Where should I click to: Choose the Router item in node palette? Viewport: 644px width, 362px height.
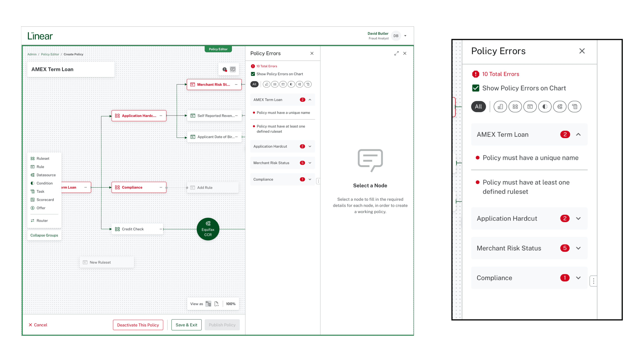[42, 221]
